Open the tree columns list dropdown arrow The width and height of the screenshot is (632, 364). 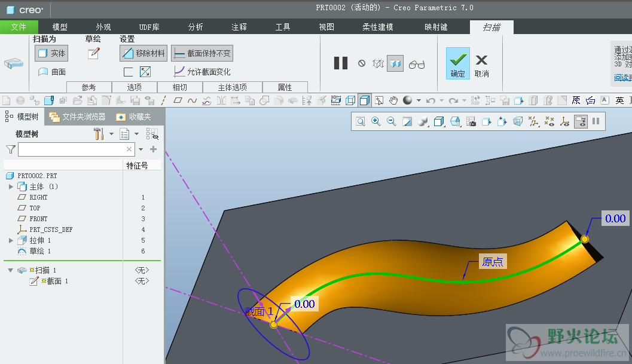pyautogui.click(x=137, y=134)
